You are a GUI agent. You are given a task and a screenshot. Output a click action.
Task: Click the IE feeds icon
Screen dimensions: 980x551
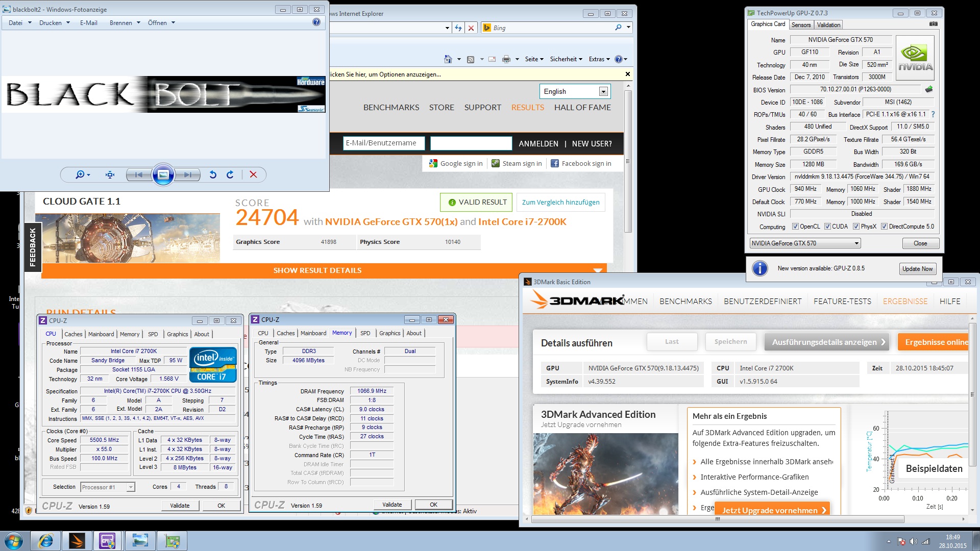coord(471,59)
